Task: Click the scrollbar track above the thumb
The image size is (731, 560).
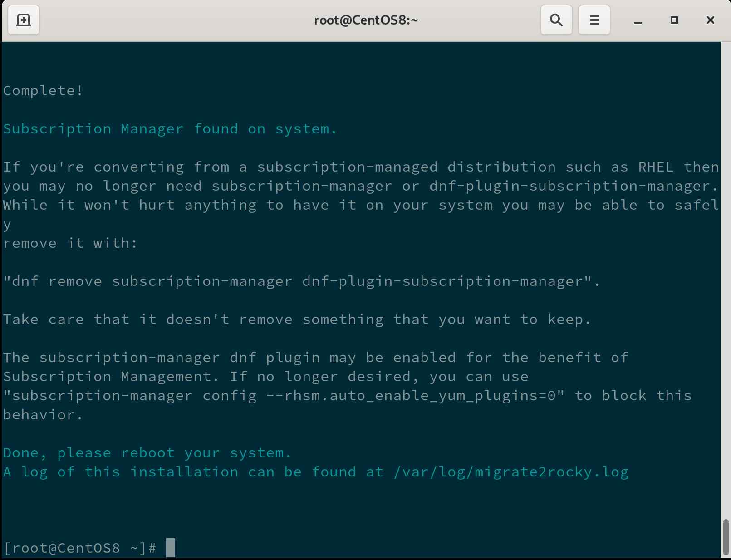Action: [726, 272]
